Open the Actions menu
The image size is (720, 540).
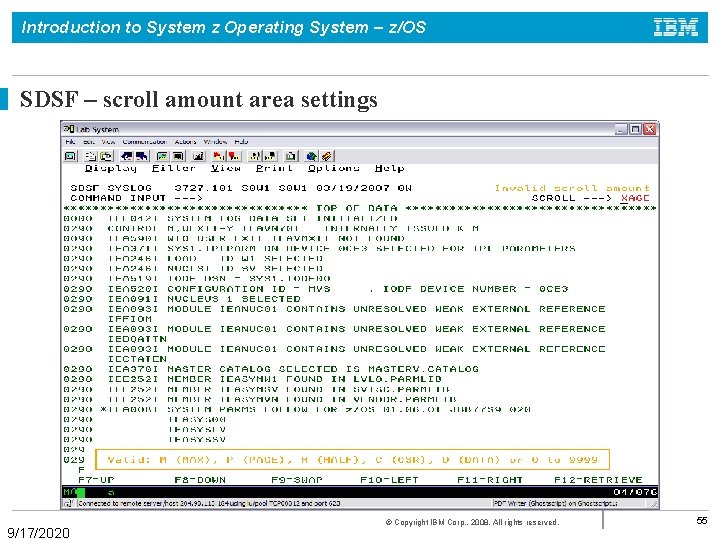coord(186,142)
